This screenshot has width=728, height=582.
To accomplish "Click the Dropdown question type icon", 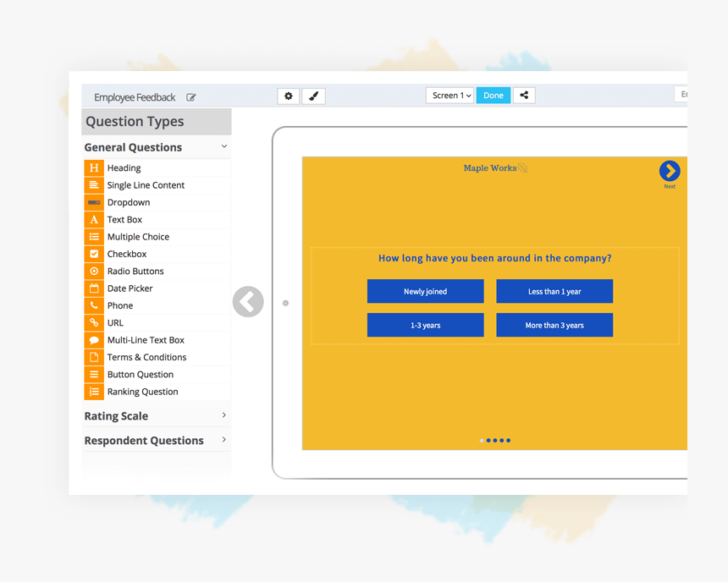I will [94, 202].
